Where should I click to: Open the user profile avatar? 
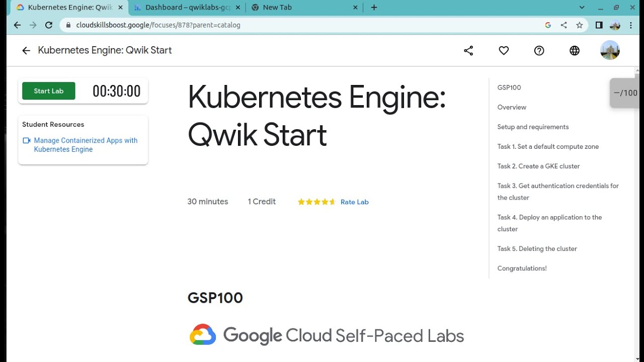[x=610, y=50]
